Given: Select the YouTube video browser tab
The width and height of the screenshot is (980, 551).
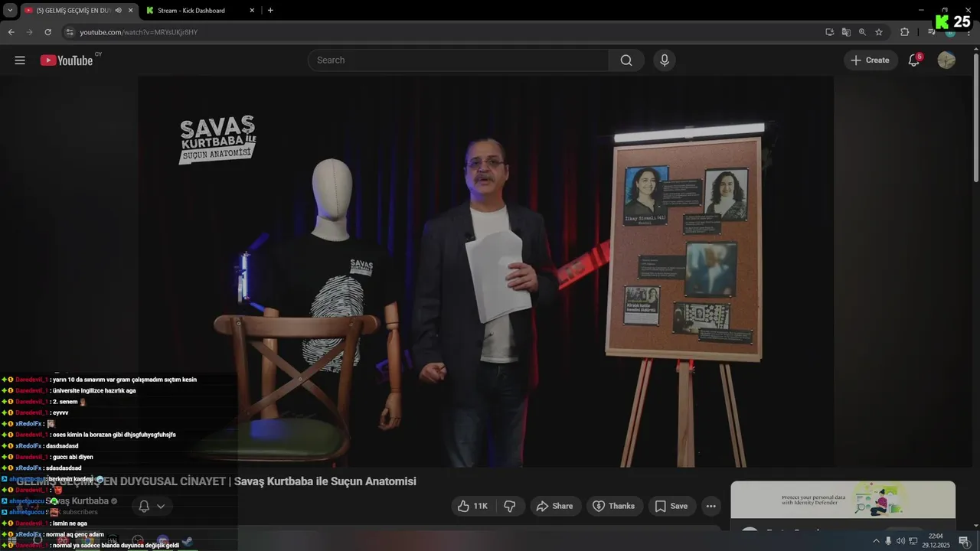Looking at the screenshot, I should point(73,11).
